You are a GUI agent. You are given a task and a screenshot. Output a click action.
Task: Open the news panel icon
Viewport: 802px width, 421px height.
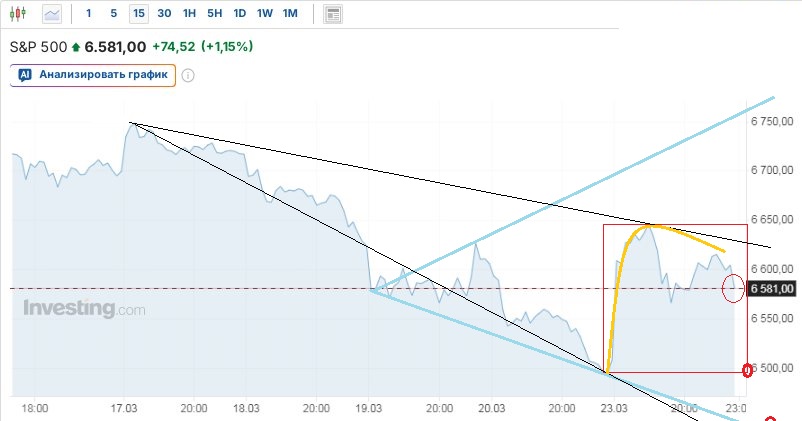point(333,14)
